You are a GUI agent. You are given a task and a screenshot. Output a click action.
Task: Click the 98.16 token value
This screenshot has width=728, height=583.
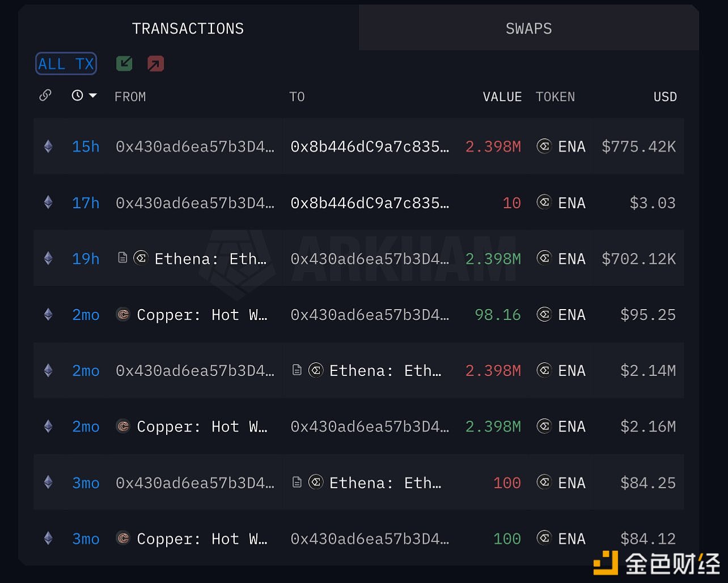pyautogui.click(x=498, y=315)
